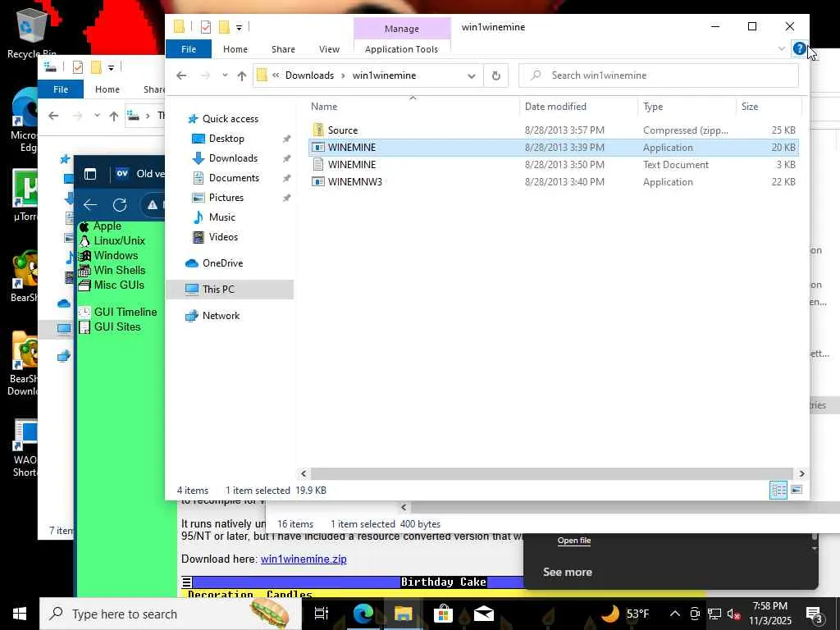Click Edge browser back arrow

[90, 204]
